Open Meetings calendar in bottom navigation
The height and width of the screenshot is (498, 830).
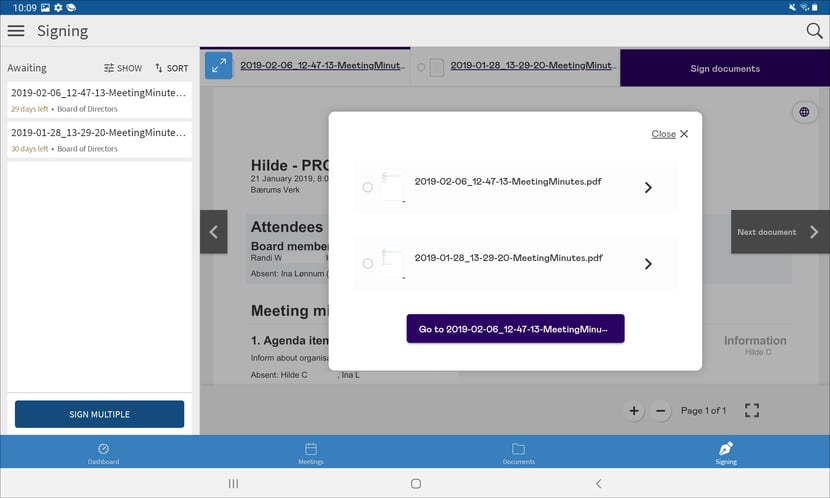[x=311, y=453]
